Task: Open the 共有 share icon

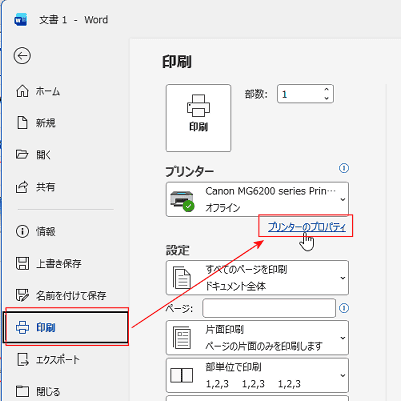Action: (22, 187)
